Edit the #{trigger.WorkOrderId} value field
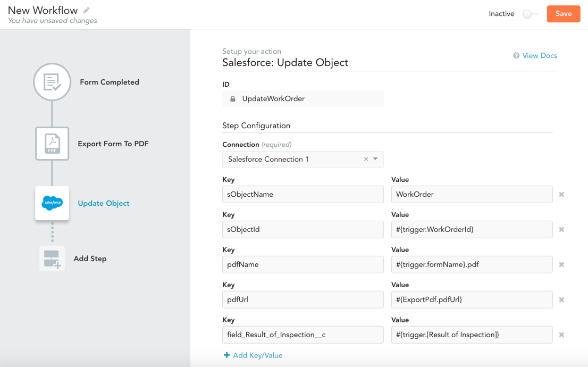The width and height of the screenshot is (588, 367). 472,229
